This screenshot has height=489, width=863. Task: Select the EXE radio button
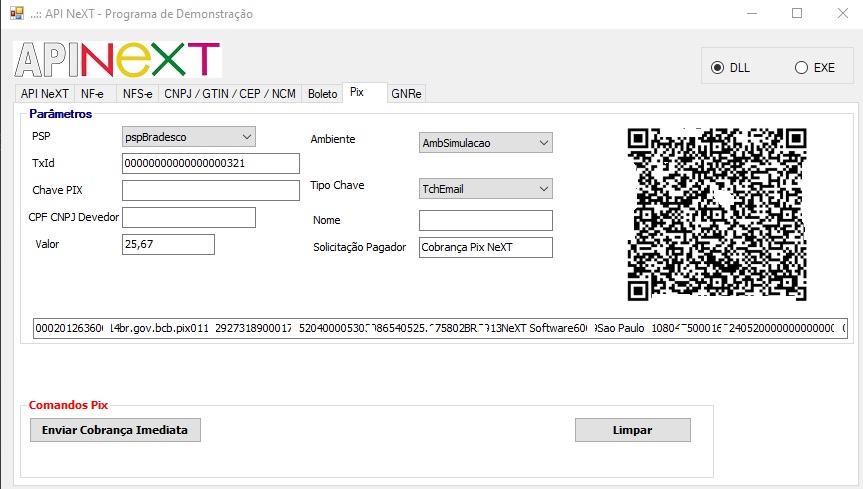[x=801, y=68]
